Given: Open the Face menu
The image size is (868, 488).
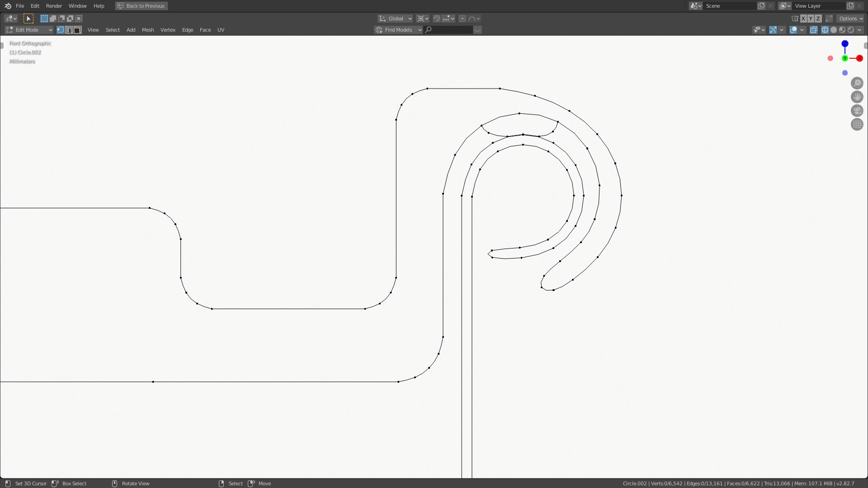Looking at the screenshot, I should (x=205, y=30).
